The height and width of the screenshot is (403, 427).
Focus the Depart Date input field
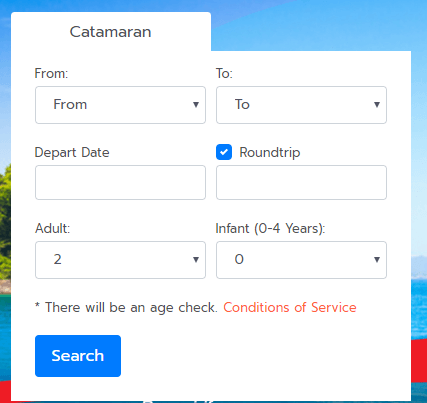[x=120, y=182]
